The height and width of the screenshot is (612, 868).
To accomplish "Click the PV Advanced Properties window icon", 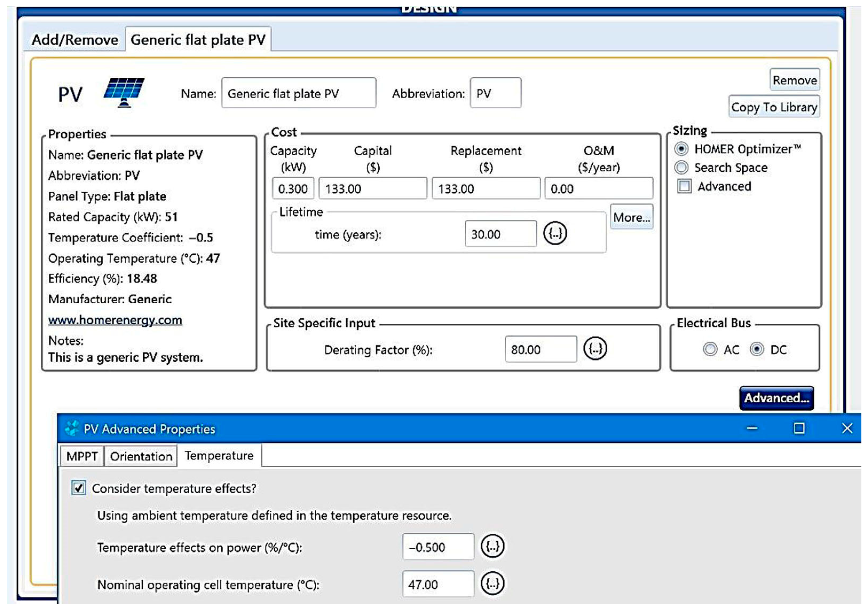I will coord(72,428).
